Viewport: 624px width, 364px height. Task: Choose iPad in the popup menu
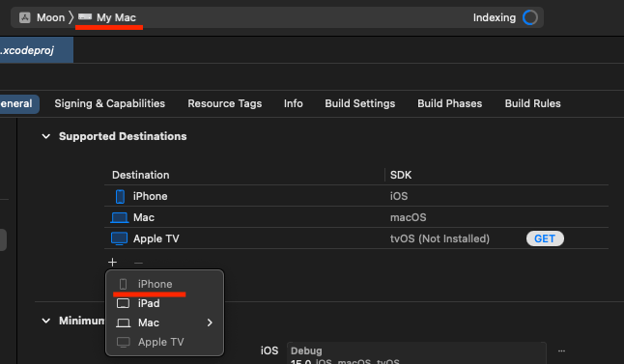165,303
